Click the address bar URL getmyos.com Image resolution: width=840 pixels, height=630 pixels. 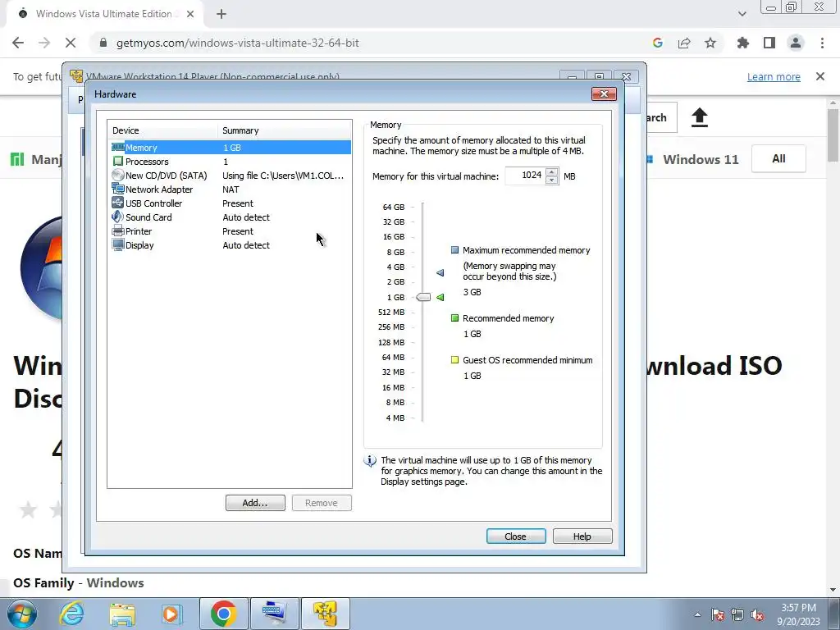237,43
